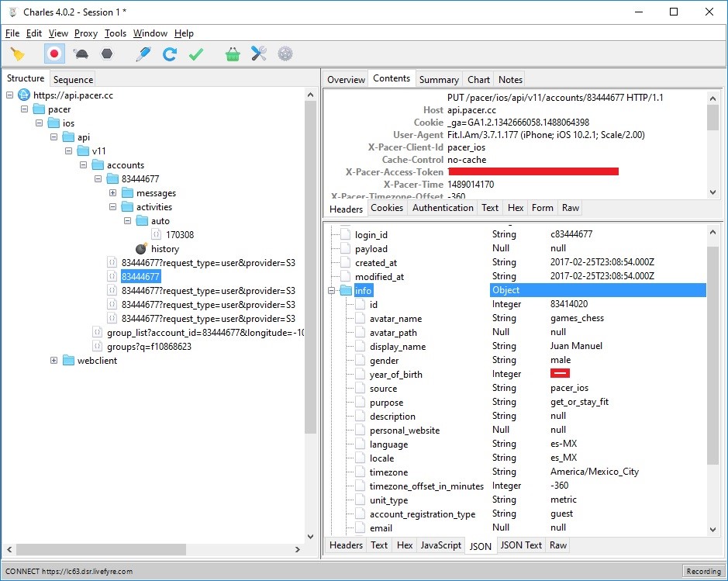Click the blue pen Compose icon
Viewport: 728px width, 581px height.
143,54
